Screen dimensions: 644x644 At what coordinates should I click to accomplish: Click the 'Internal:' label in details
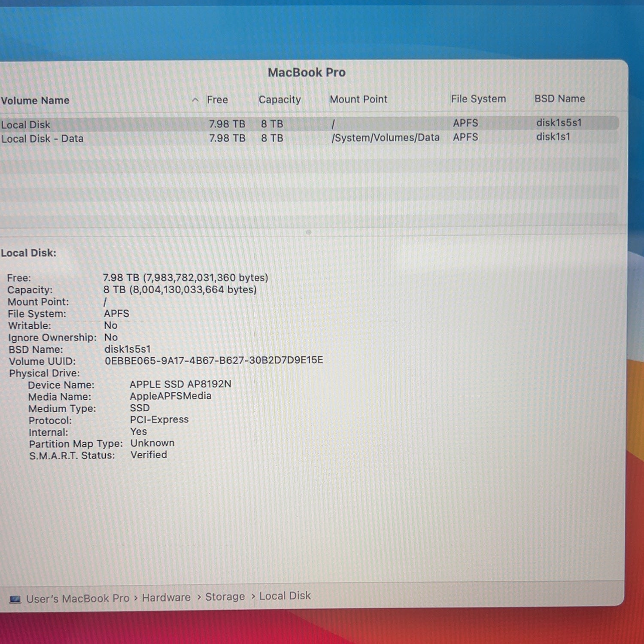click(48, 432)
